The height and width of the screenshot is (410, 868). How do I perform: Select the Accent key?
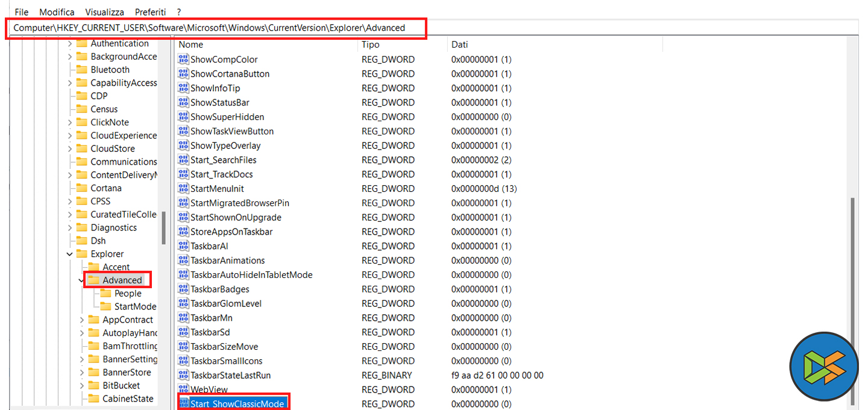[116, 267]
